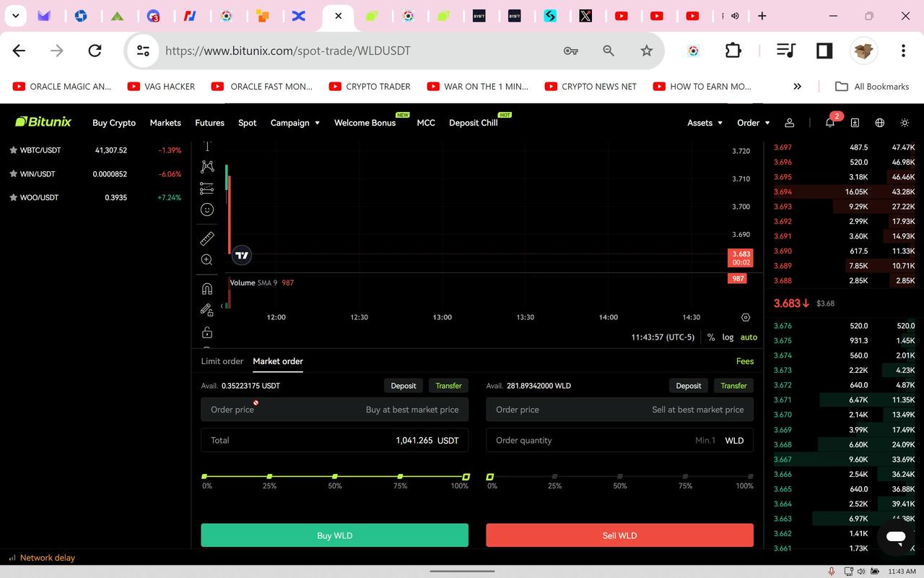Click the Bitunix logo
Image resolution: width=924 pixels, height=578 pixels.
point(43,122)
